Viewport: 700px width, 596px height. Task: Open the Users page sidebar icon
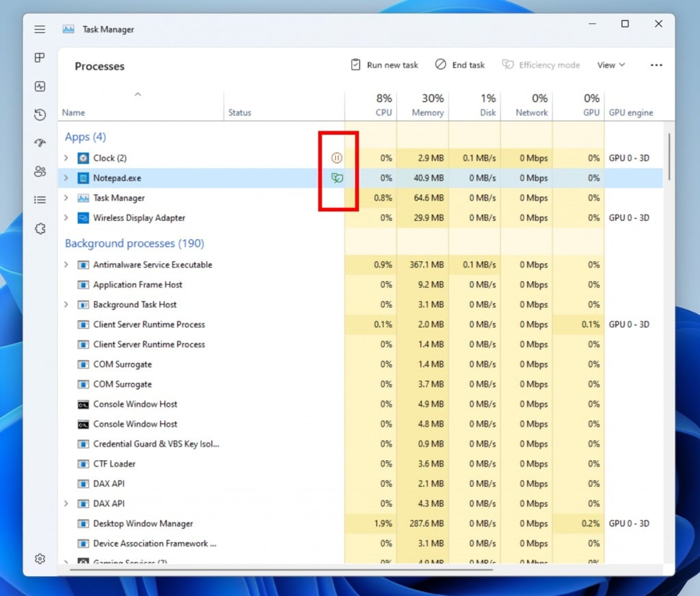(x=40, y=171)
